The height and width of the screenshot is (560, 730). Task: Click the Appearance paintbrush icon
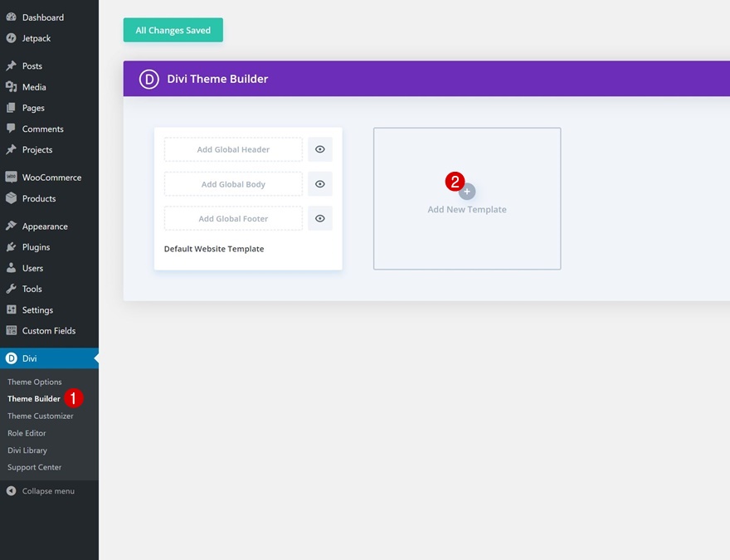11,226
